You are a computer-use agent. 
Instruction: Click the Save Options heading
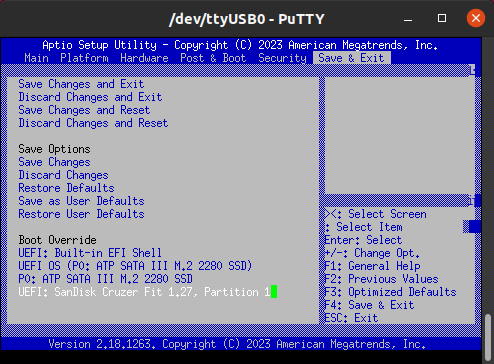click(x=54, y=149)
